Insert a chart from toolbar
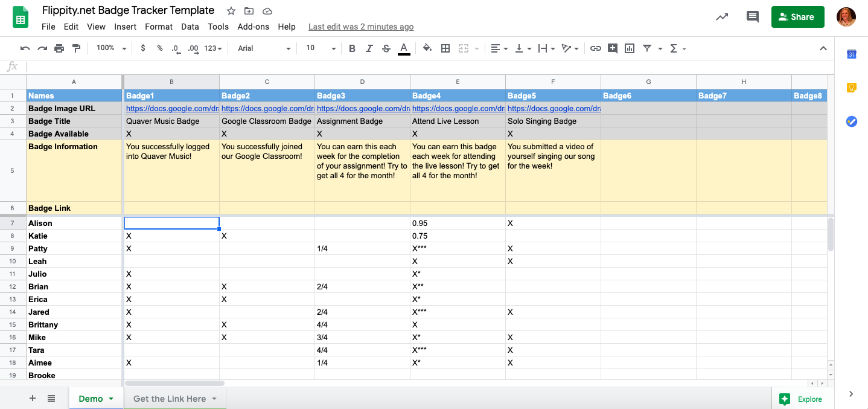 (x=630, y=48)
